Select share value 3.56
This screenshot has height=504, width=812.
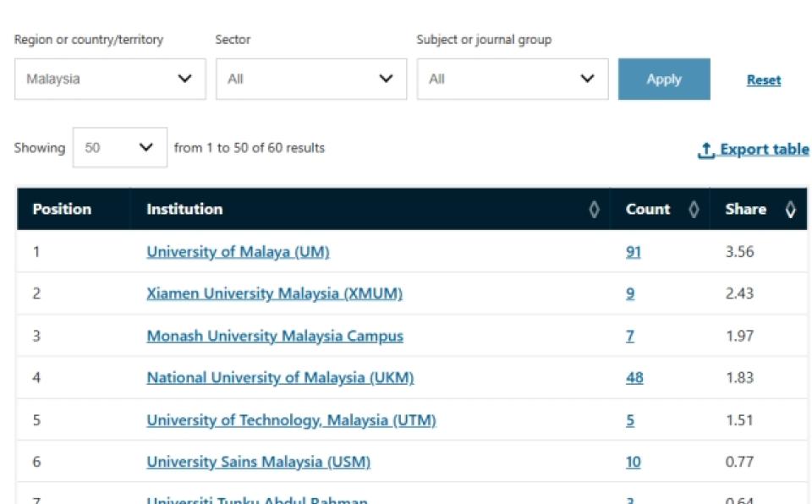[739, 252]
